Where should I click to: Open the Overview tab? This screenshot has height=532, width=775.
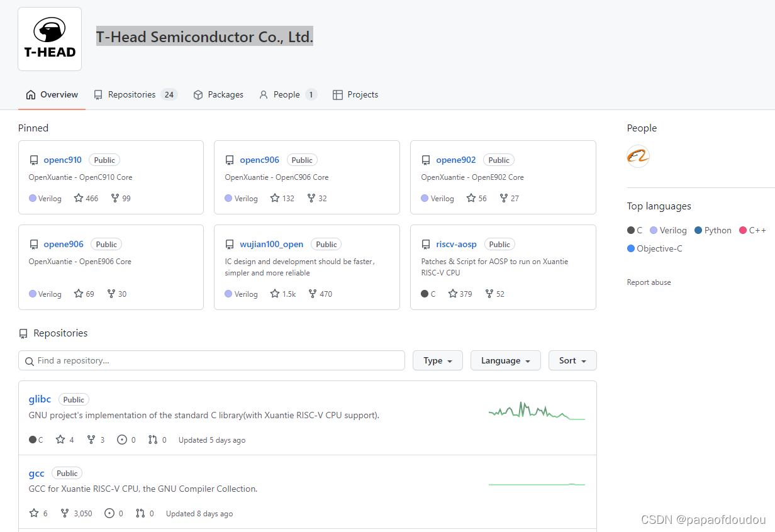52,94
